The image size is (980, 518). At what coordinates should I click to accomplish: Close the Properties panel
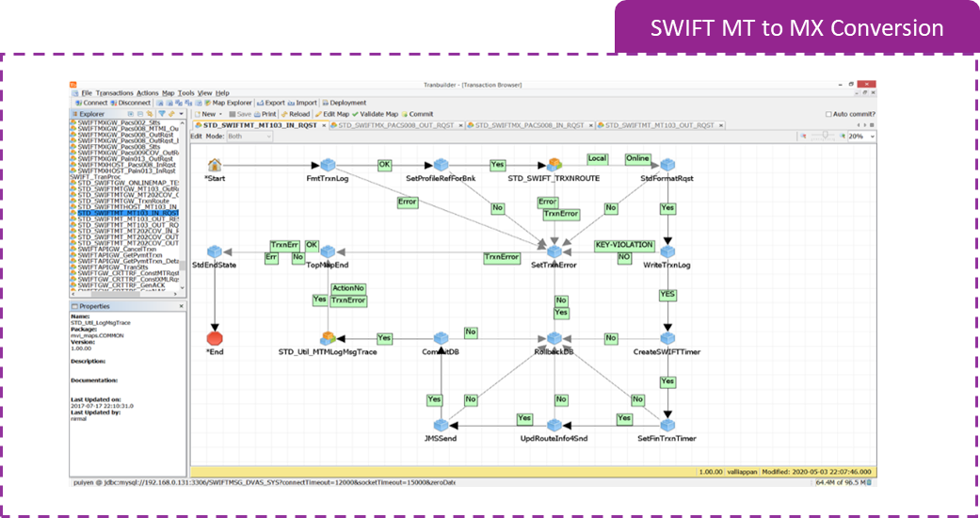tap(182, 305)
